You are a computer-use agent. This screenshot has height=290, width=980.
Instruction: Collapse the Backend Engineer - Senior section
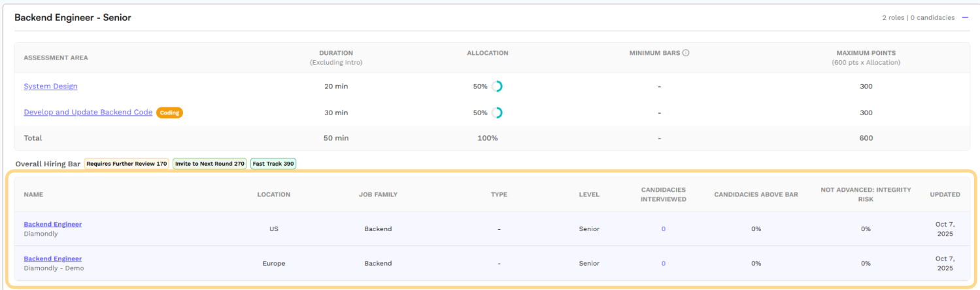pos(965,18)
